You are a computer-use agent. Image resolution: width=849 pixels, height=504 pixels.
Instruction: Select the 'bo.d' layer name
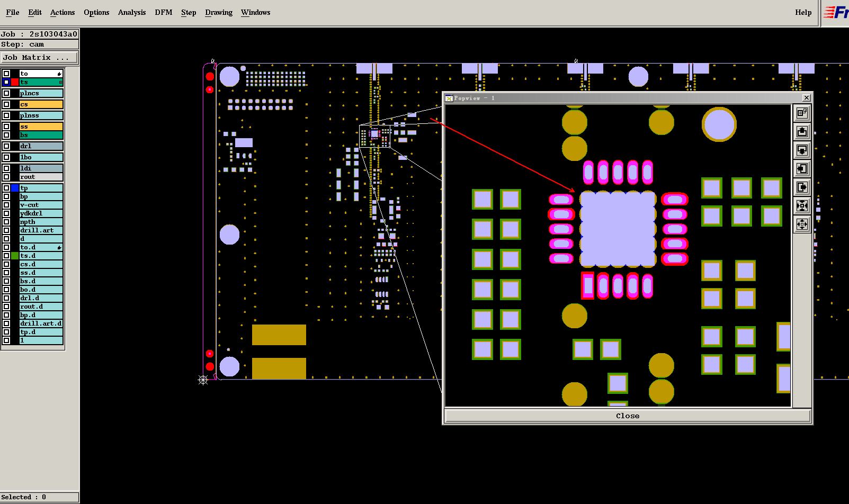pos(41,290)
